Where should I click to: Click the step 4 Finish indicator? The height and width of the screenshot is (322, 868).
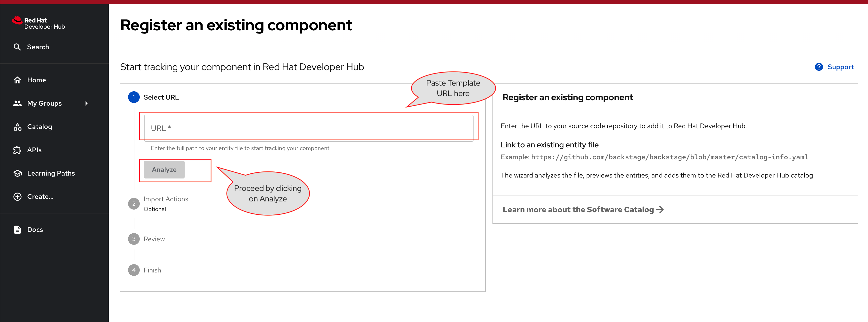(x=134, y=271)
